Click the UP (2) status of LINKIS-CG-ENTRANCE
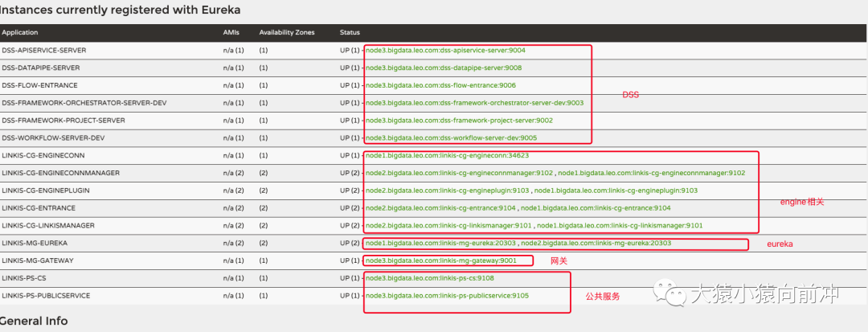Screen dimensions: 868x332 point(350,208)
